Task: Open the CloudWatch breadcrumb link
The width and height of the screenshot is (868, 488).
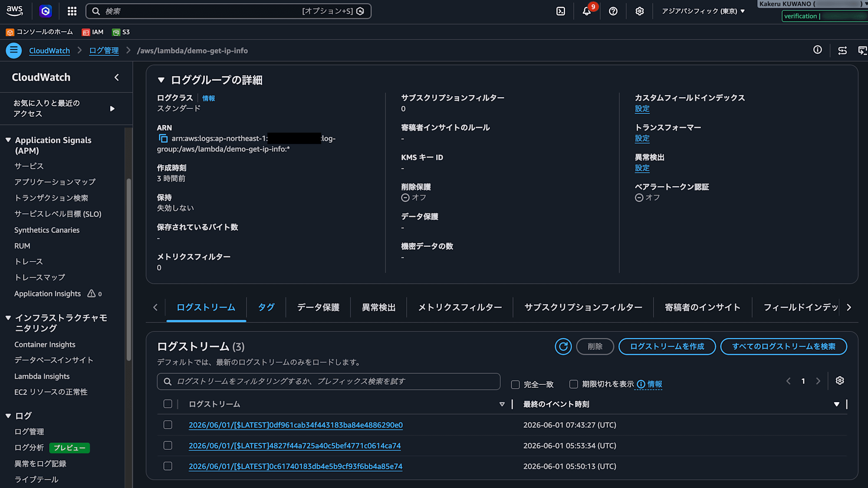Action: coord(49,51)
